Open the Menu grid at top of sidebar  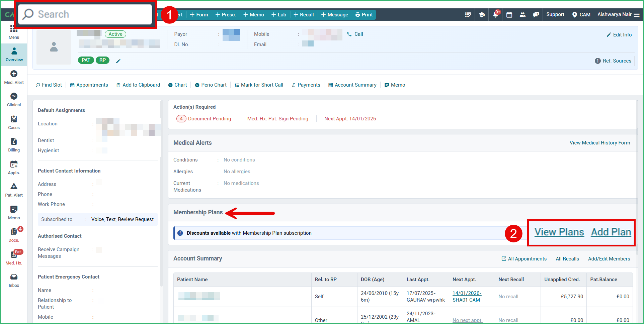click(x=14, y=31)
